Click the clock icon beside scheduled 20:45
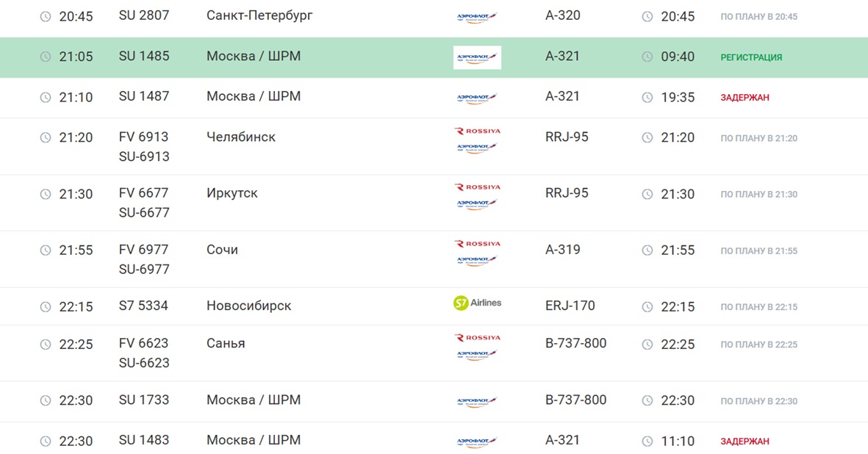Image resolution: width=868 pixels, height=454 pixels. pos(46,16)
